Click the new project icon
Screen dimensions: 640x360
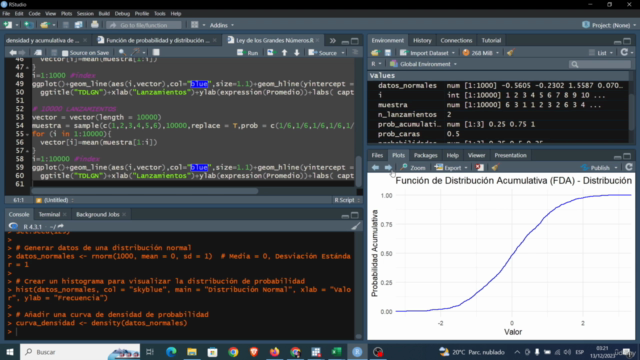pos(29,25)
